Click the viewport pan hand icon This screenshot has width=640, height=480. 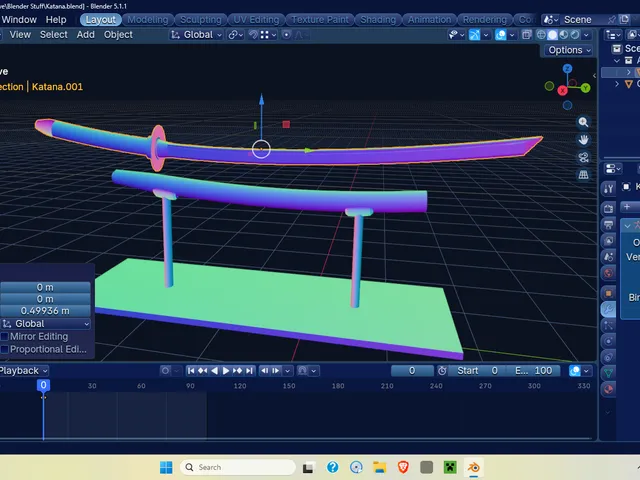click(583, 140)
